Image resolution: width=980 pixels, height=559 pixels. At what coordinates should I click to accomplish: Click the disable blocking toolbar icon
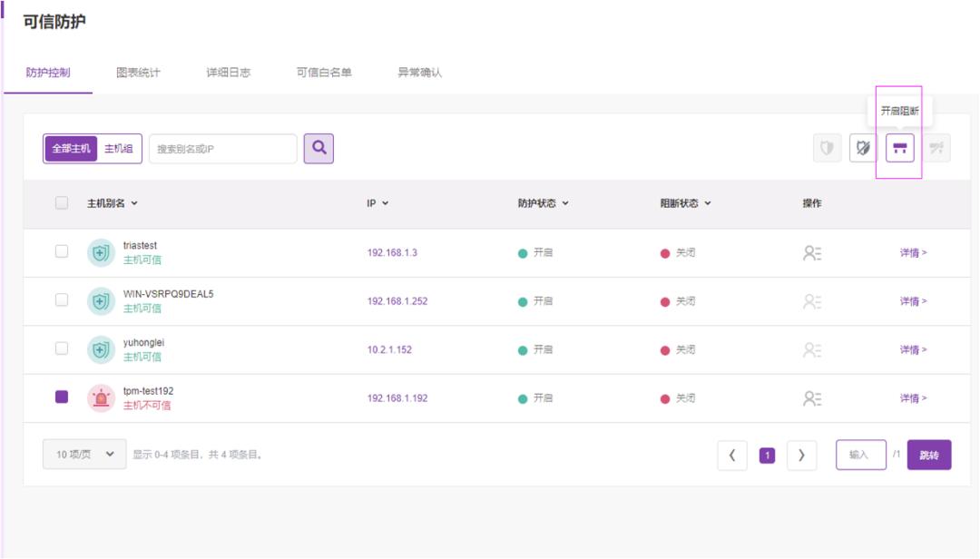[x=936, y=147]
